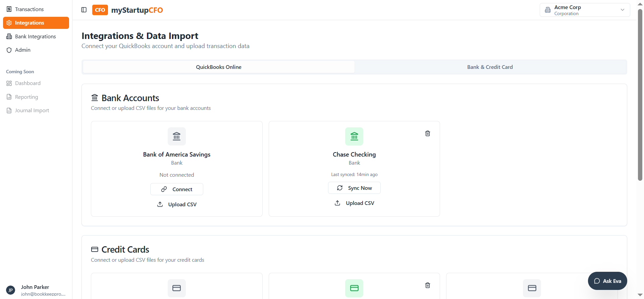Go to the Admin page
Viewport: 644px width, 299px height.
[x=22, y=50]
